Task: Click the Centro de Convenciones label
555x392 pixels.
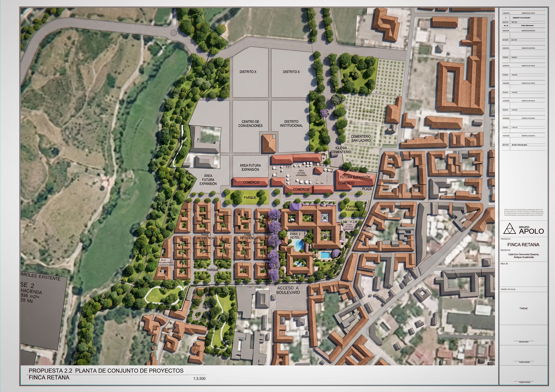Action: click(x=250, y=124)
